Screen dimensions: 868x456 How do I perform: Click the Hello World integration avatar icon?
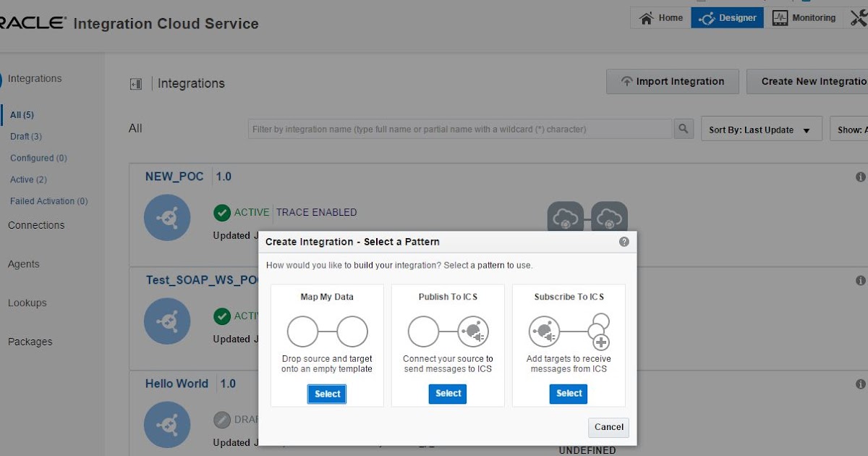[167, 426]
